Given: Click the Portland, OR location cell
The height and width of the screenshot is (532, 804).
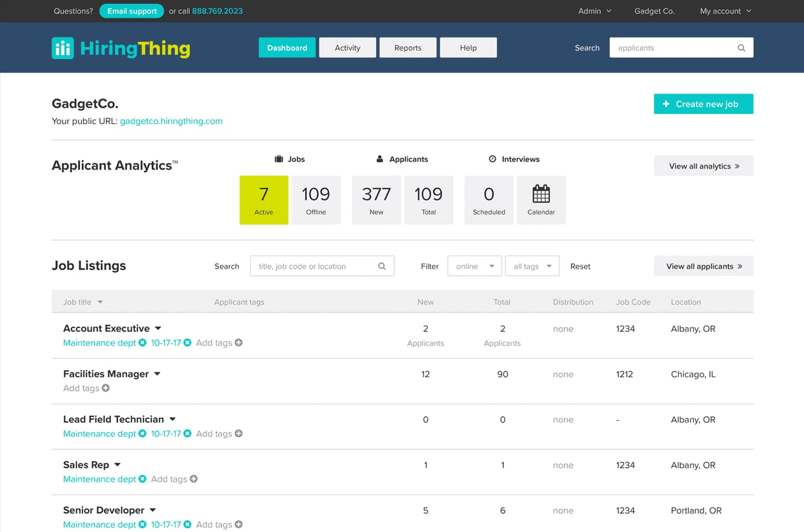Looking at the screenshot, I should pyautogui.click(x=696, y=510).
